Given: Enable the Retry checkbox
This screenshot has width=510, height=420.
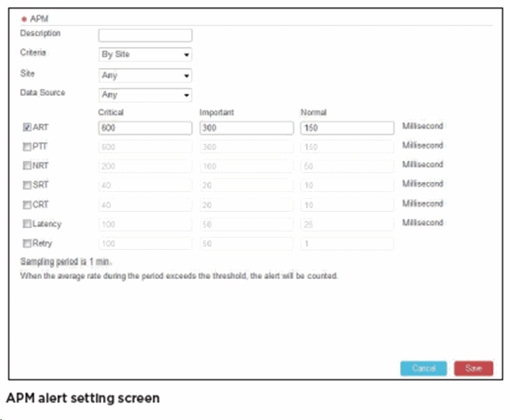Looking at the screenshot, I should click(27, 243).
